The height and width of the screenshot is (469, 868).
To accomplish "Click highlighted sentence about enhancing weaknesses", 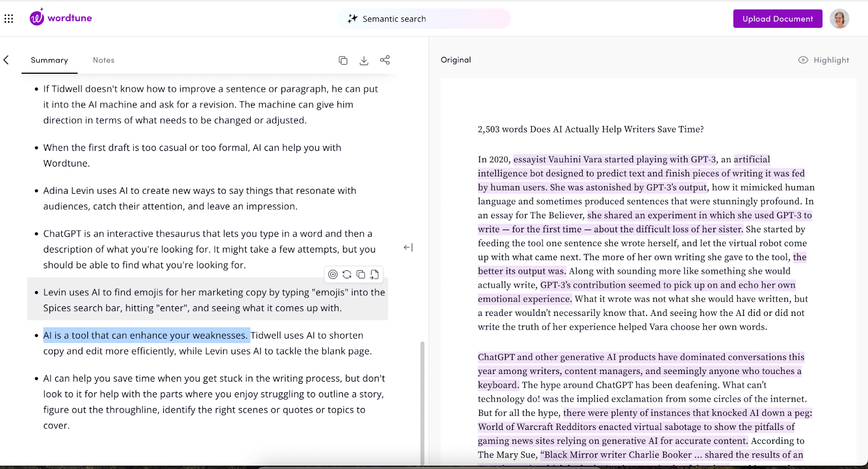I will (x=145, y=335).
